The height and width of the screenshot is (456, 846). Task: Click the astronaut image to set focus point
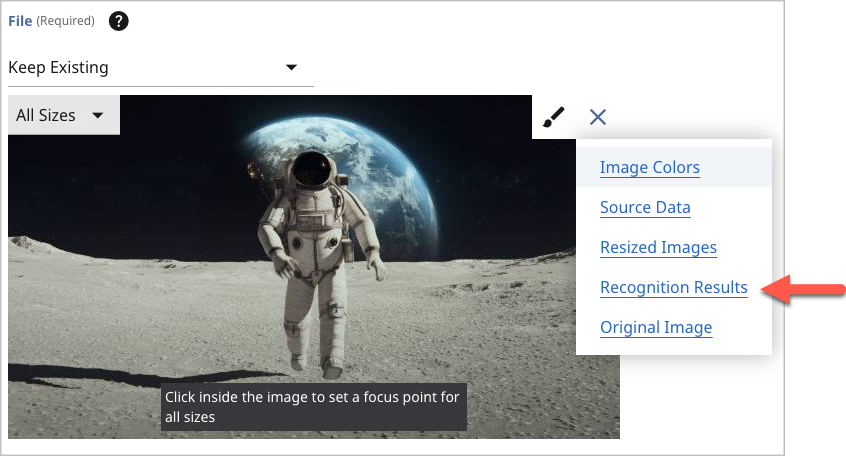(x=313, y=267)
